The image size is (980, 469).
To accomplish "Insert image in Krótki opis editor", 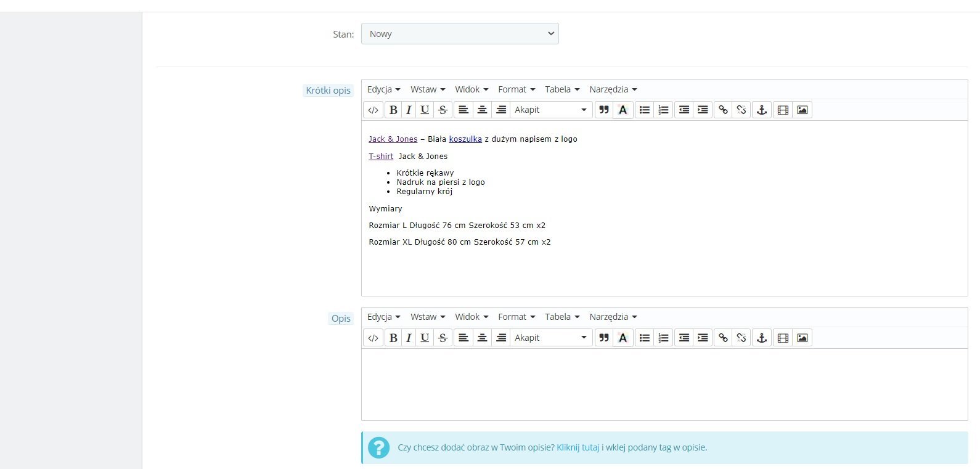I will point(802,110).
